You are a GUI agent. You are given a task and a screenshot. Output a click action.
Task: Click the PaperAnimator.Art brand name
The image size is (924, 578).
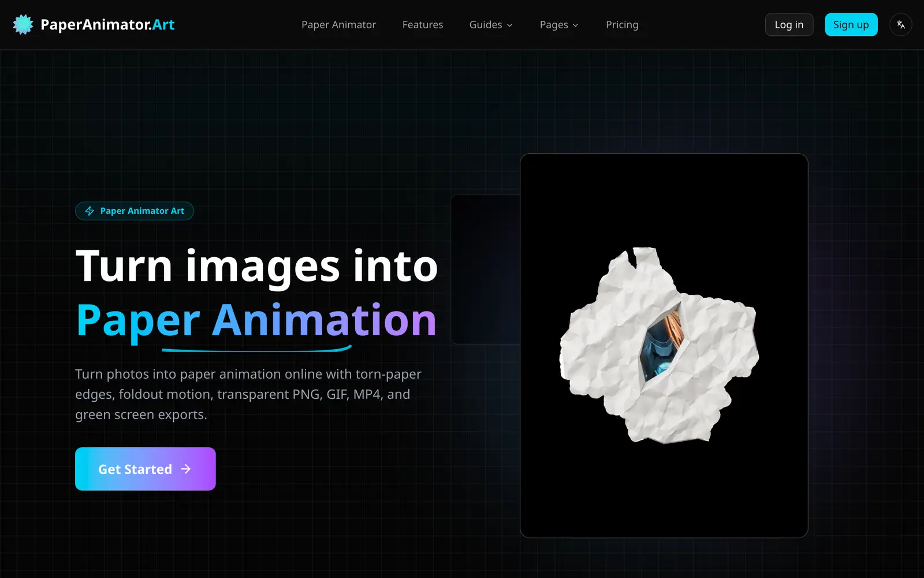click(107, 25)
